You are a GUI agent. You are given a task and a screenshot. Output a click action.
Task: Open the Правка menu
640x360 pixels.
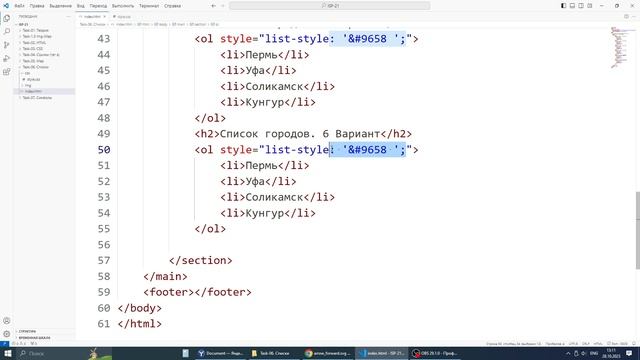click(x=37, y=6)
